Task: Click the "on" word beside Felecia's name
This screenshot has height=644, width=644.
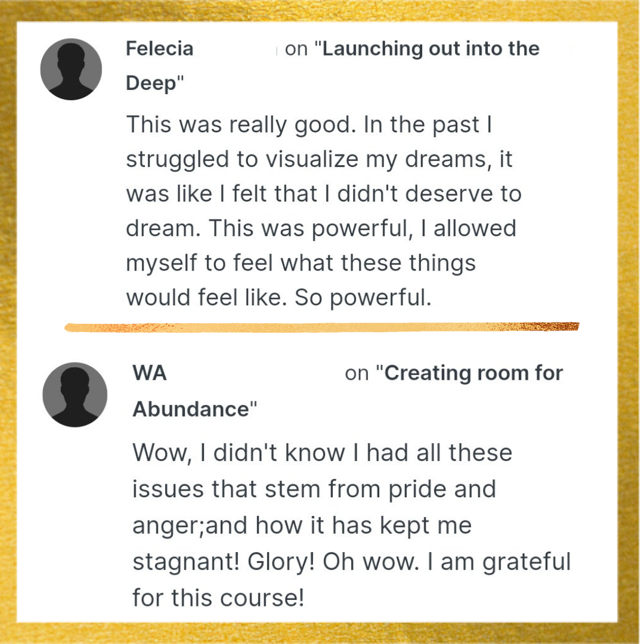Action: coord(296,49)
